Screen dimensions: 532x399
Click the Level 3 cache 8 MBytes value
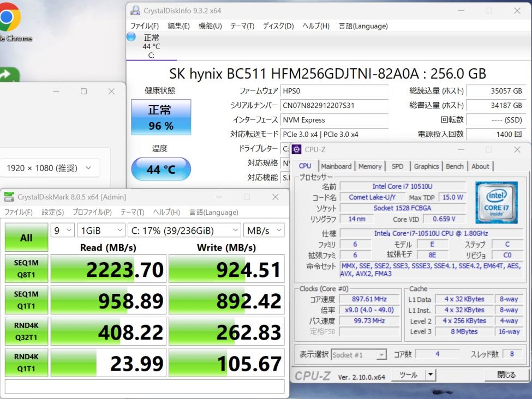click(464, 331)
